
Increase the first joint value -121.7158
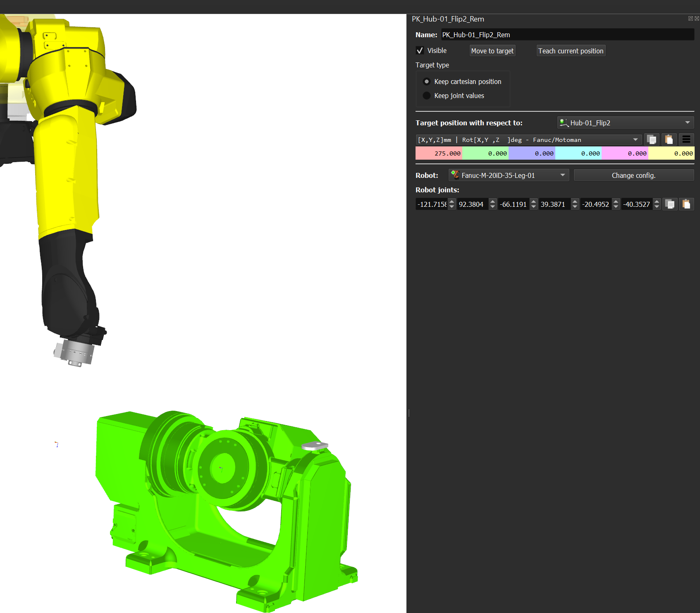click(452, 202)
